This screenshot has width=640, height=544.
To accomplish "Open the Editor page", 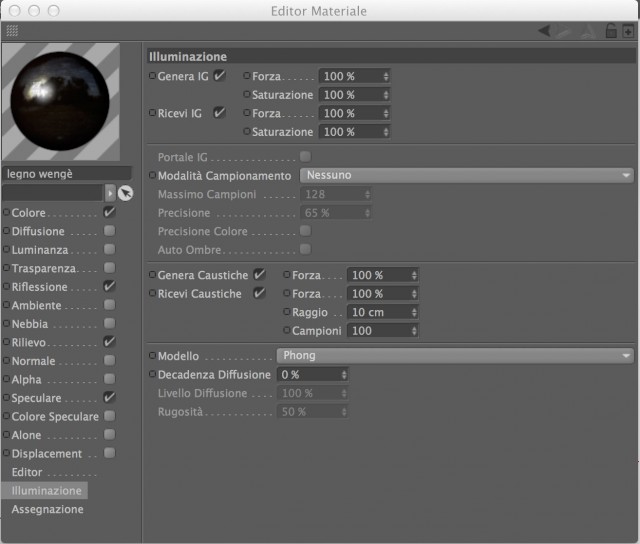I will click(x=27, y=472).
